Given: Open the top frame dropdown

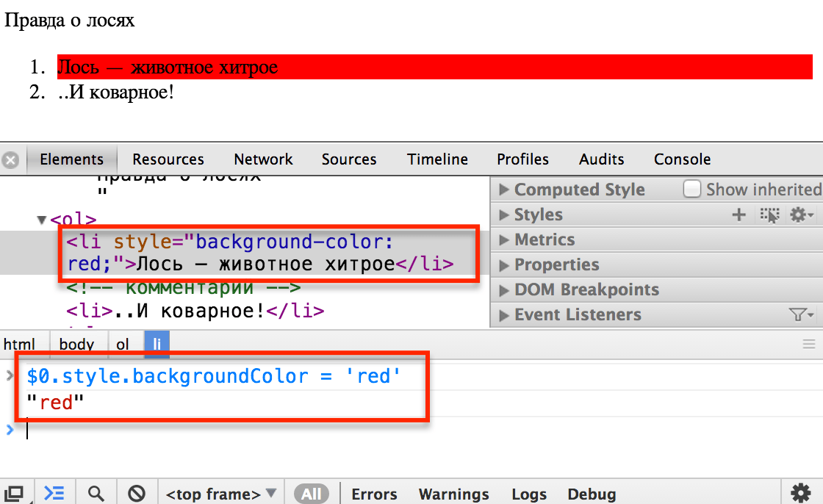Looking at the screenshot, I should pos(221,494).
